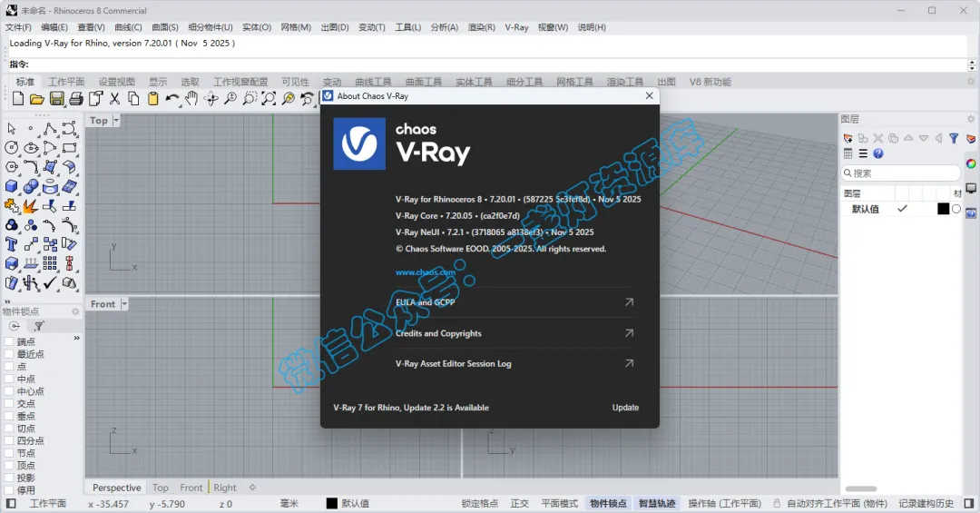The image size is (980, 513).
Task: Close the About Chaos V-Ray dialog
Action: click(x=650, y=95)
